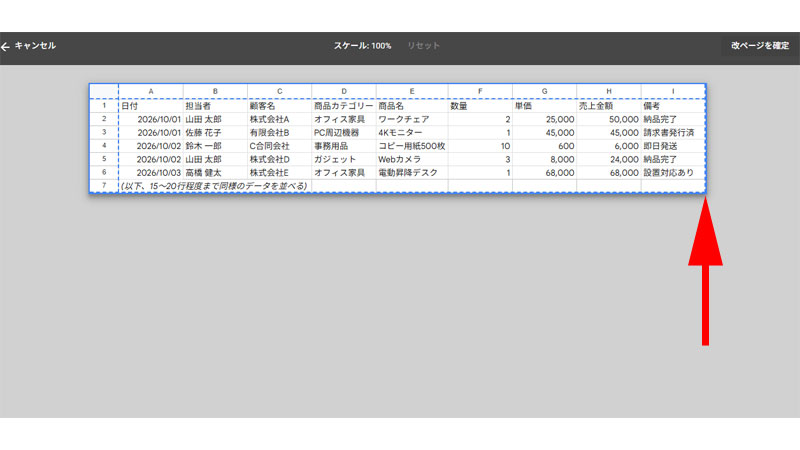Click the cell containing C合同会社
Screen dimensions: 800x450
coord(280,146)
